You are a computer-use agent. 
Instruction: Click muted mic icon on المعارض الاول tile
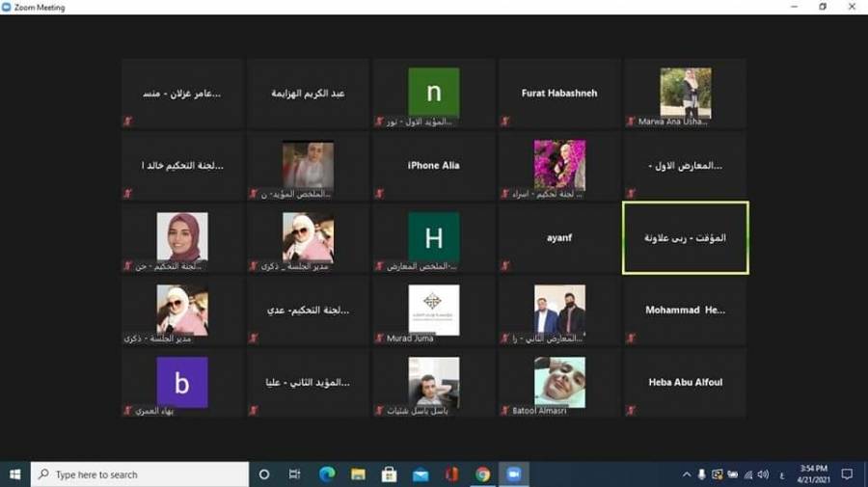[631, 194]
